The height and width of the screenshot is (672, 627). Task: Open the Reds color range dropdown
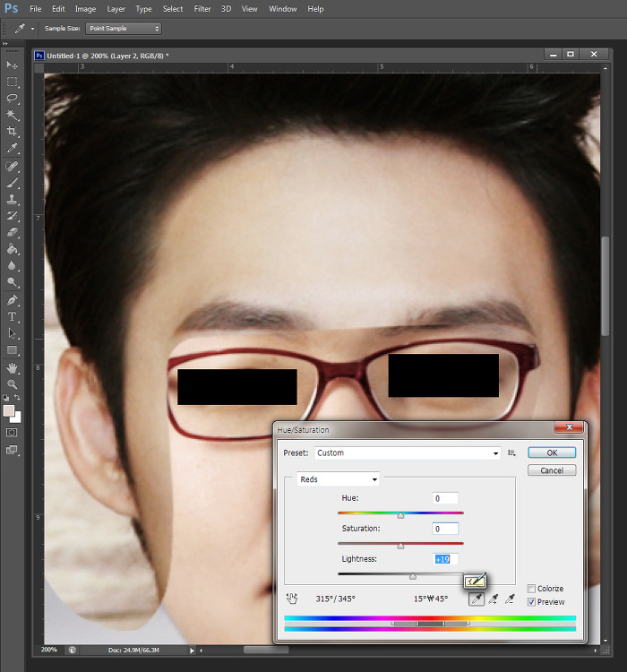[x=339, y=479]
